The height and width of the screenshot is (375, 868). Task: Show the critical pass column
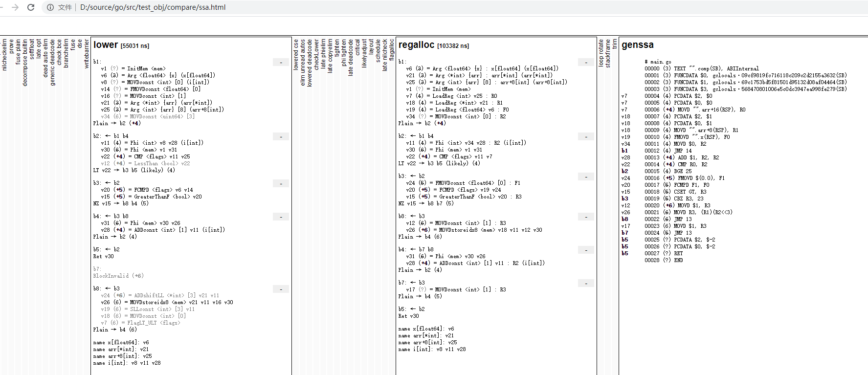(x=357, y=47)
